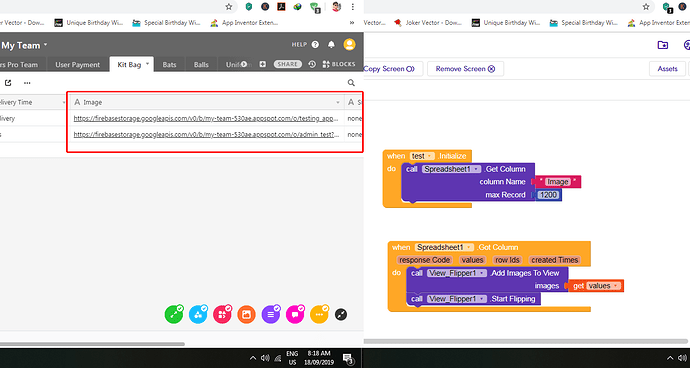Click the orange gallery circle icon
Image resolution: width=690 pixels, height=368 pixels.
[x=246, y=314]
